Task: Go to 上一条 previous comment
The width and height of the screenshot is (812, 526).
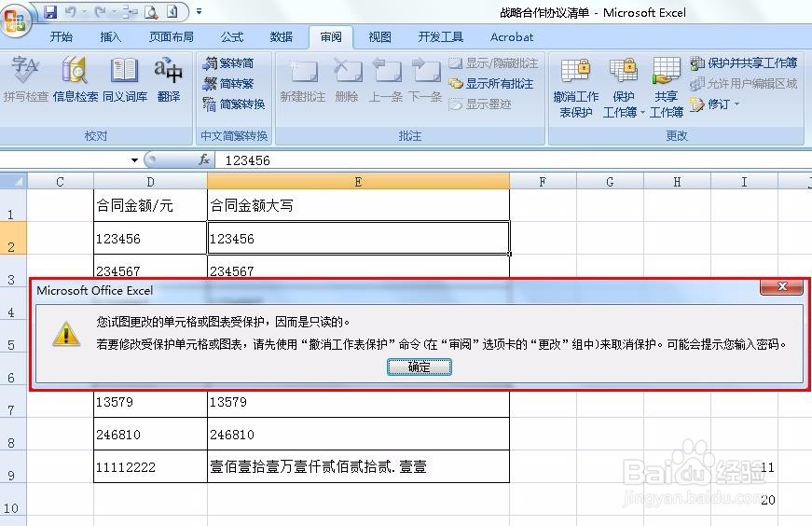Action: point(386,79)
